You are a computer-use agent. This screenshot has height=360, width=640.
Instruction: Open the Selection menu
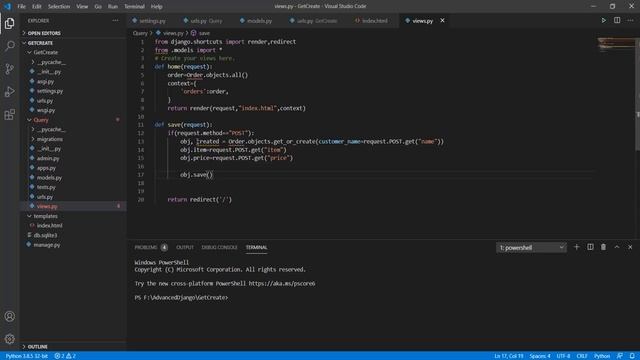click(59, 7)
